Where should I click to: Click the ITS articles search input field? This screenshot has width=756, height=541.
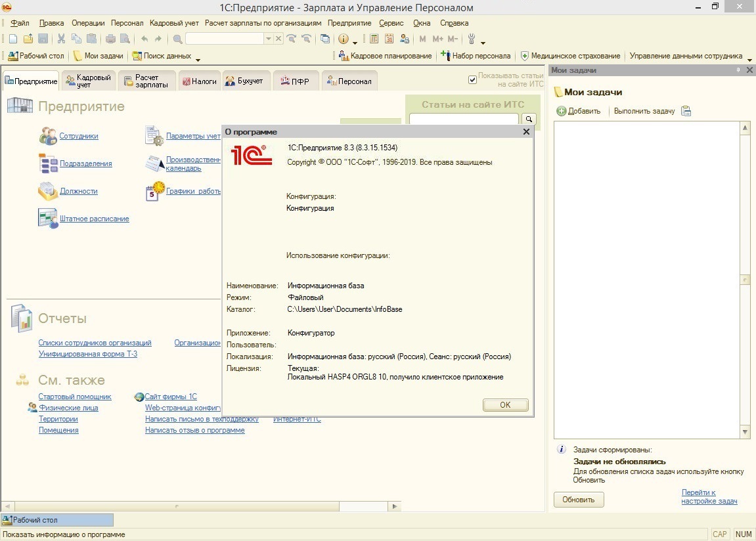(464, 119)
